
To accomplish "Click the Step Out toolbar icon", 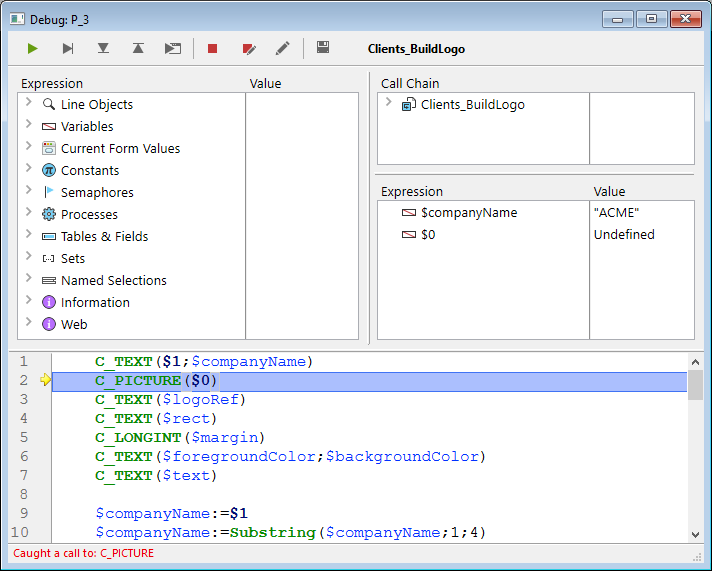I will tap(138, 48).
